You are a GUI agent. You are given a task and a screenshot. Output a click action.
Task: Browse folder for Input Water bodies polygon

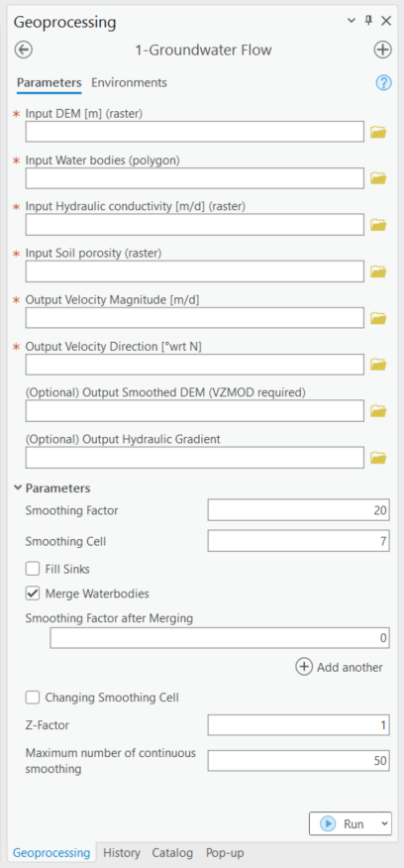(x=378, y=178)
